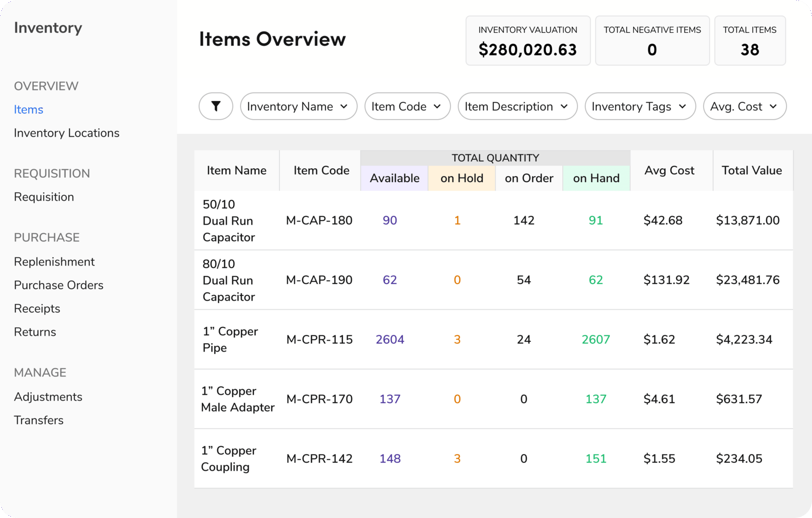Click the on Hand column header
Viewport: 812px width, 518px height.
click(x=596, y=179)
